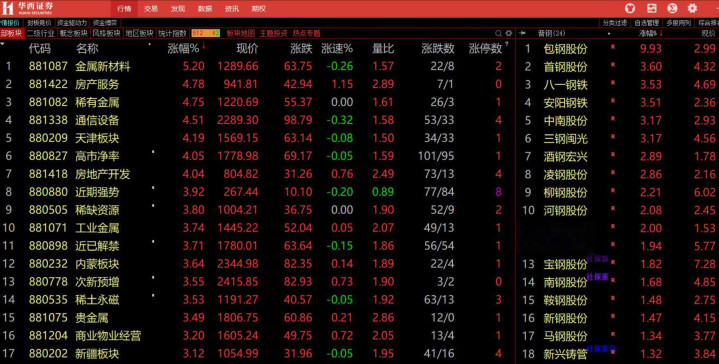Click the R marker next to 酒钢宏兴
The width and height of the screenshot is (719, 364).
click(x=613, y=154)
